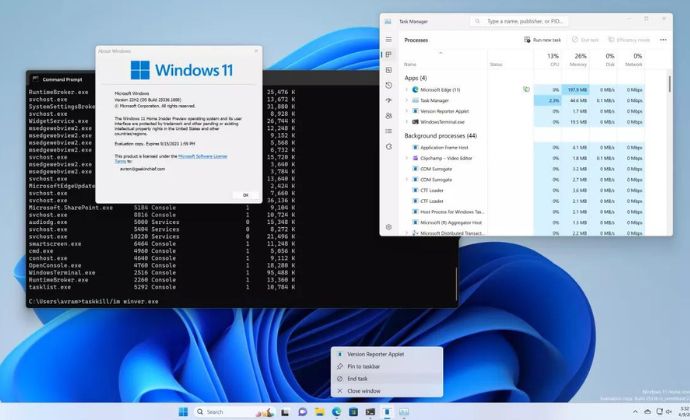
Task: Choose 'End task' in taskbar context menu
Action: 387,379
